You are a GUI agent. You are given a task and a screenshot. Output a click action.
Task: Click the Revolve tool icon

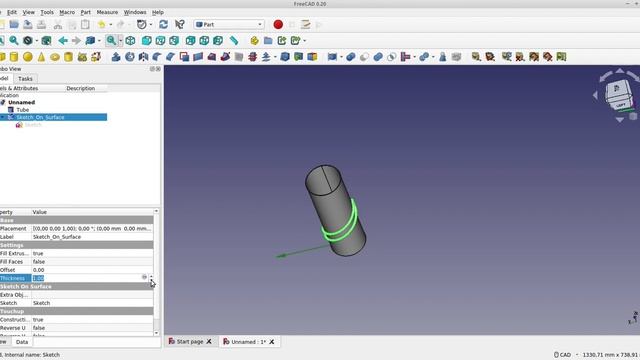point(130,57)
